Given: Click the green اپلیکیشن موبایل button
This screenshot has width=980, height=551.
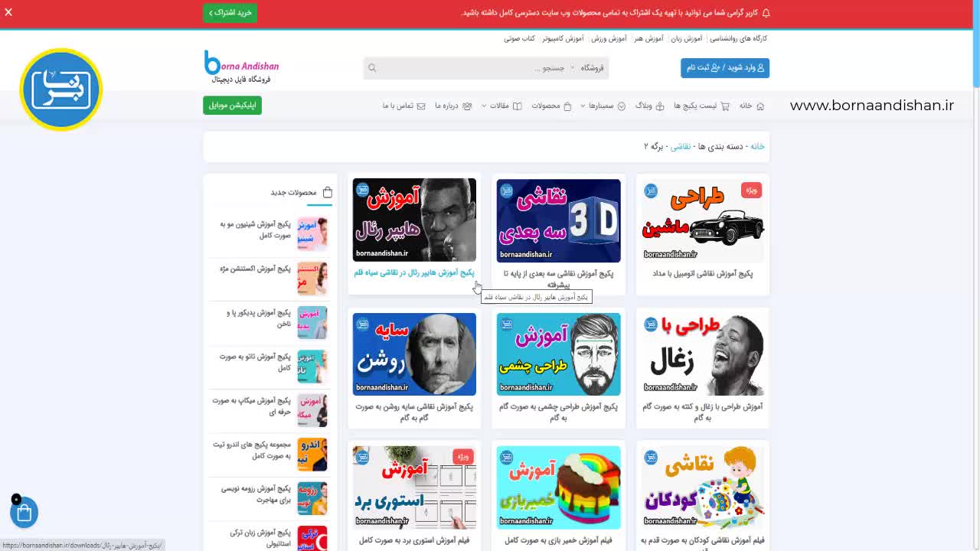Looking at the screenshot, I should click(232, 105).
